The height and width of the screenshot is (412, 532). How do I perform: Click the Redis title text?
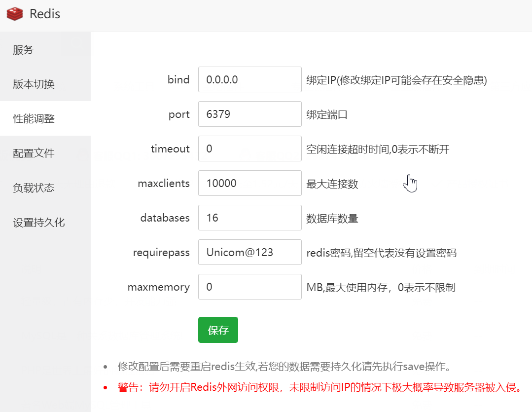pos(45,14)
